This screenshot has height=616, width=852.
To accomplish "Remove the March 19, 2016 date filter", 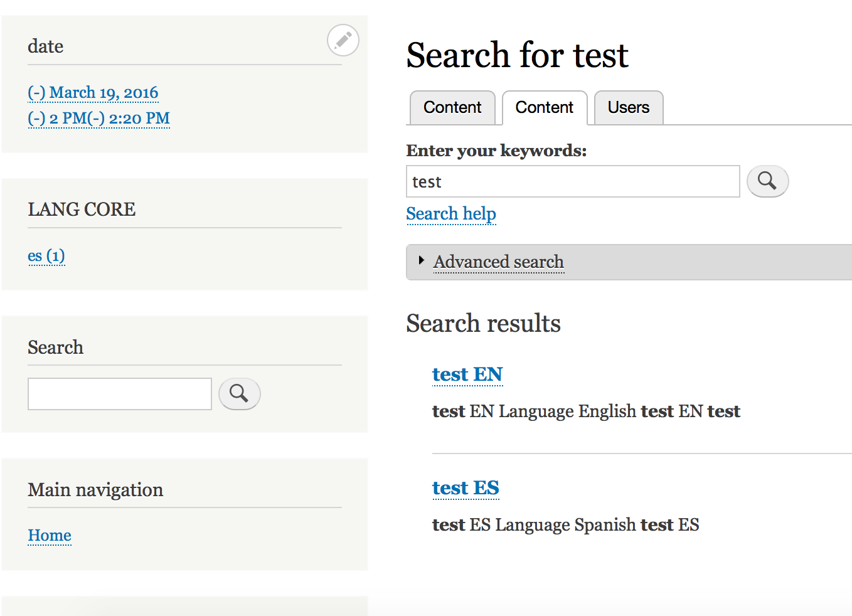I will [93, 93].
